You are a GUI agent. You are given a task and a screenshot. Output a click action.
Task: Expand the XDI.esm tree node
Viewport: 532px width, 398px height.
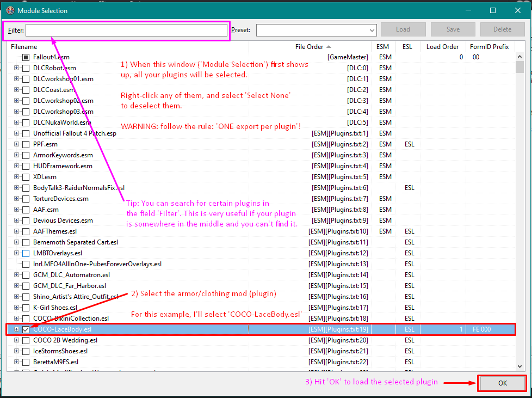tap(16, 176)
